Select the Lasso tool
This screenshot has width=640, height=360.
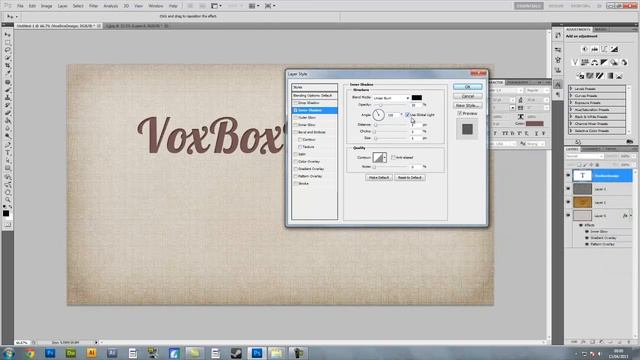7,50
